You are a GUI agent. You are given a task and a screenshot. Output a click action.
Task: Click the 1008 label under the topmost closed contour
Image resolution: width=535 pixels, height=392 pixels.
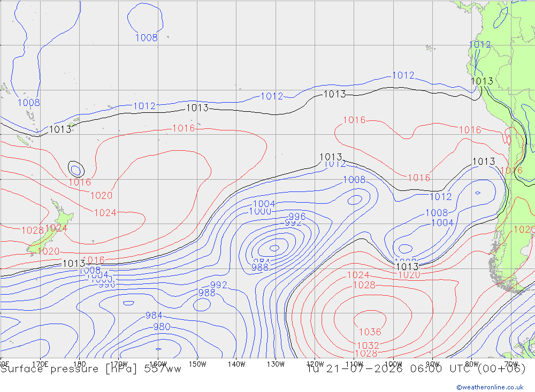point(147,37)
